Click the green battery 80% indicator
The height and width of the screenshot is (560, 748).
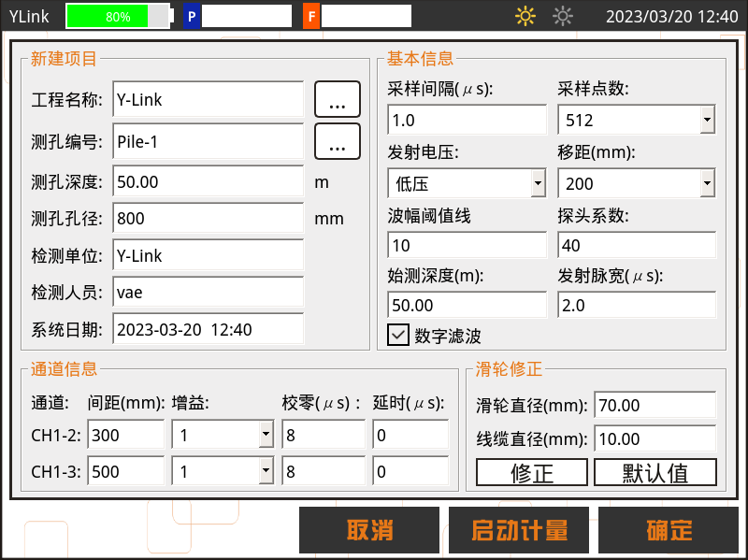pos(118,17)
